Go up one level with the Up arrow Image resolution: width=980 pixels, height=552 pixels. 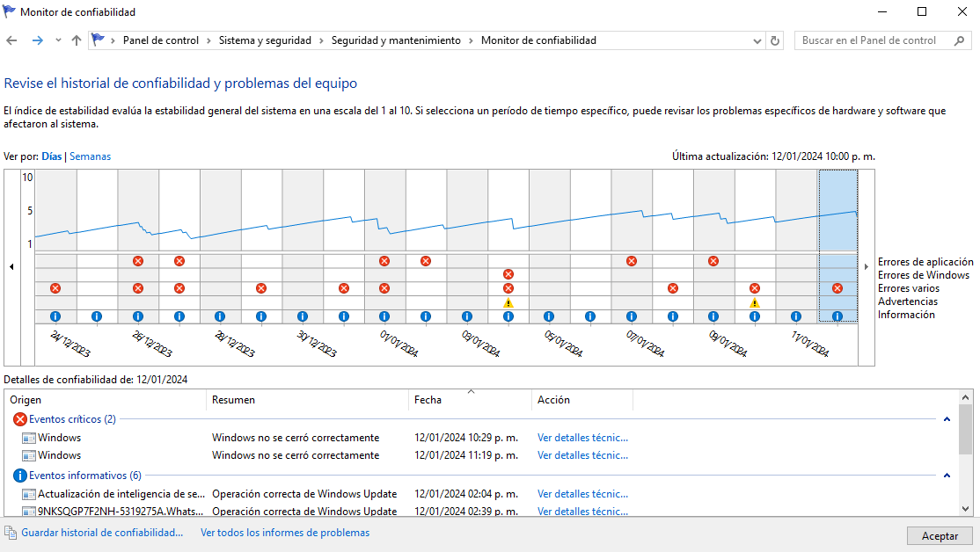[77, 40]
